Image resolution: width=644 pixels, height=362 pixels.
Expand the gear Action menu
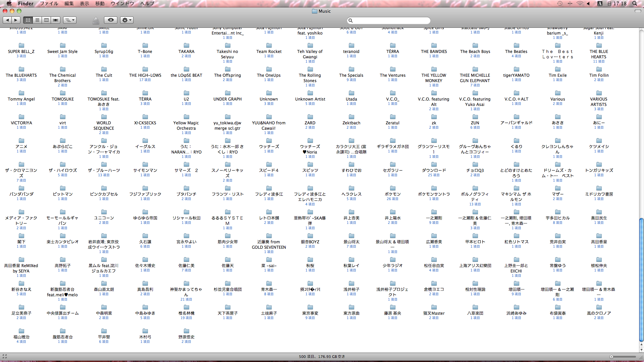pos(127,20)
